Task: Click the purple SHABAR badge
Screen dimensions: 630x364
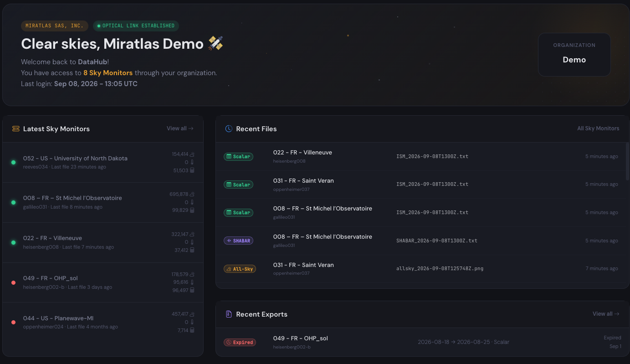Action: tap(238, 241)
